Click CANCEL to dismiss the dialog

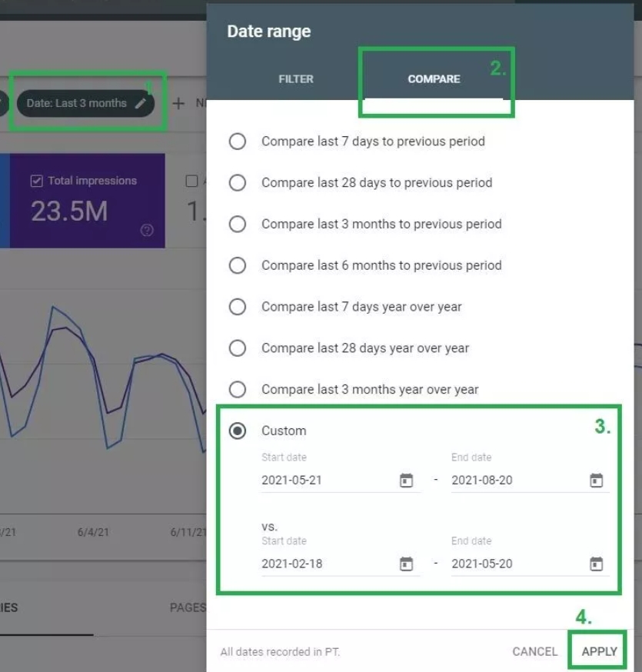click(x=534, y=650)
